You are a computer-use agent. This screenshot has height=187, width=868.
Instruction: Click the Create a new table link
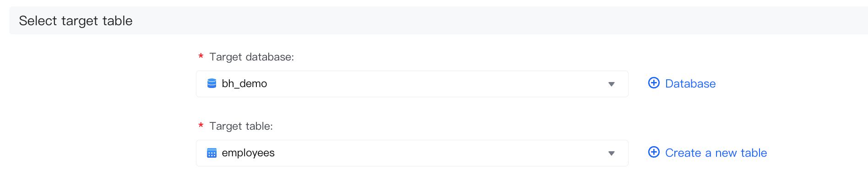pos(716,153)
